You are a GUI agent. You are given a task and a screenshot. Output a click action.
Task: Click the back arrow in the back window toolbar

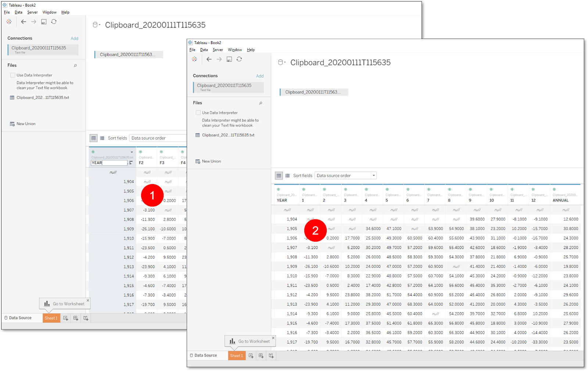click(24, 22)
